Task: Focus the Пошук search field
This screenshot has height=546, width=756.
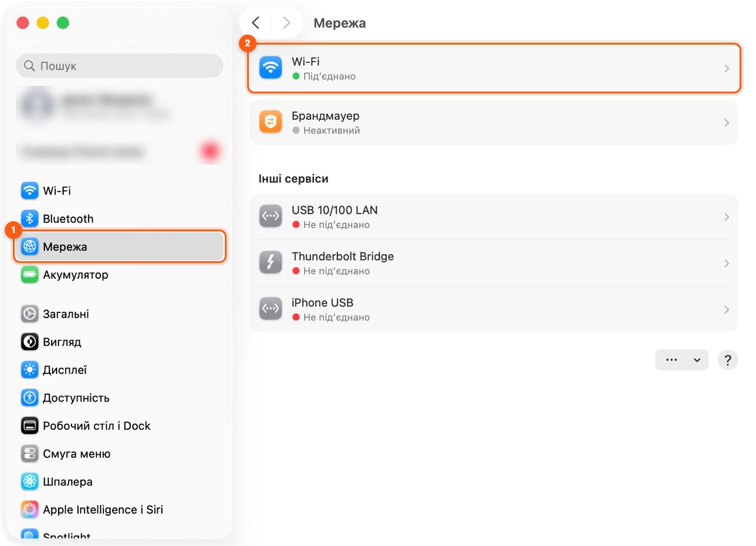Action: [120, 66]
